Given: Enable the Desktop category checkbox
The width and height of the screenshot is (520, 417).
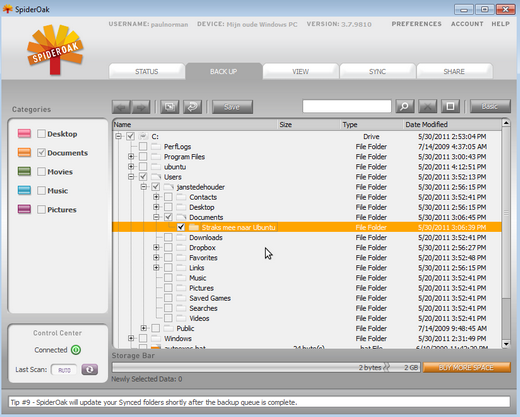Looking at the screenshot, I should pos(41,134).
